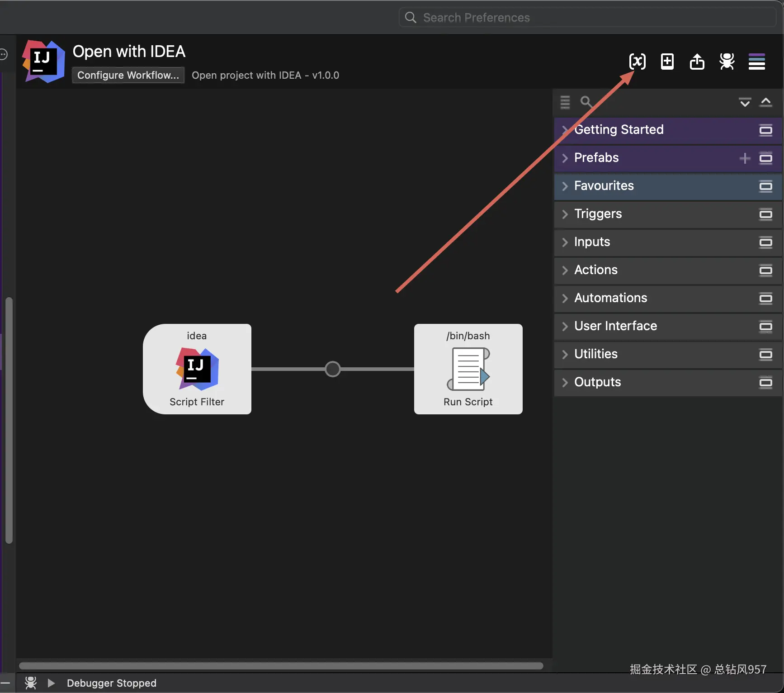Viewport: 784px width, 693px height.
Task: Toggle Outputs section display icon
Action: click(x=765, y=383)
